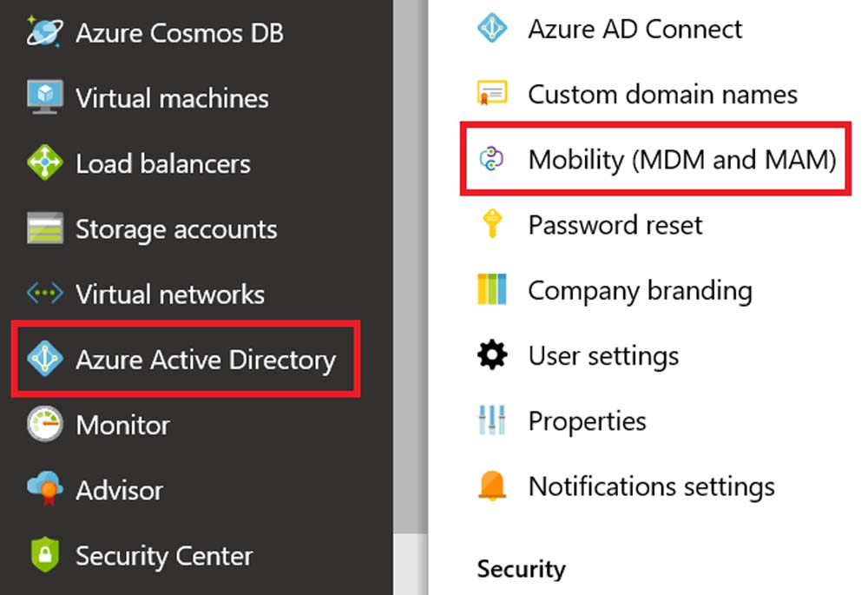Click the Azure Active Directory sidebar icon

pyautogui.click(x=45, y=359)
